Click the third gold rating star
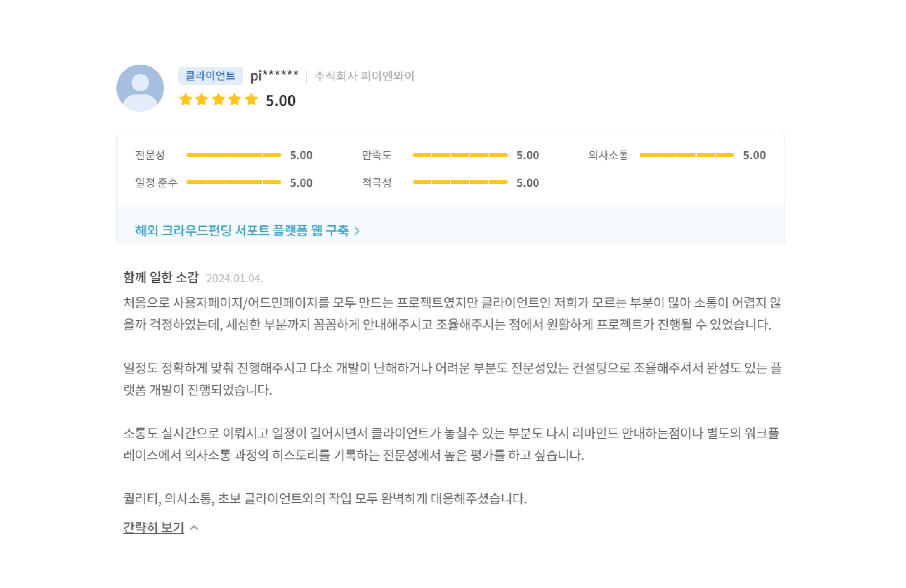Screen dimensions: 906x588 tap(219, 100)
